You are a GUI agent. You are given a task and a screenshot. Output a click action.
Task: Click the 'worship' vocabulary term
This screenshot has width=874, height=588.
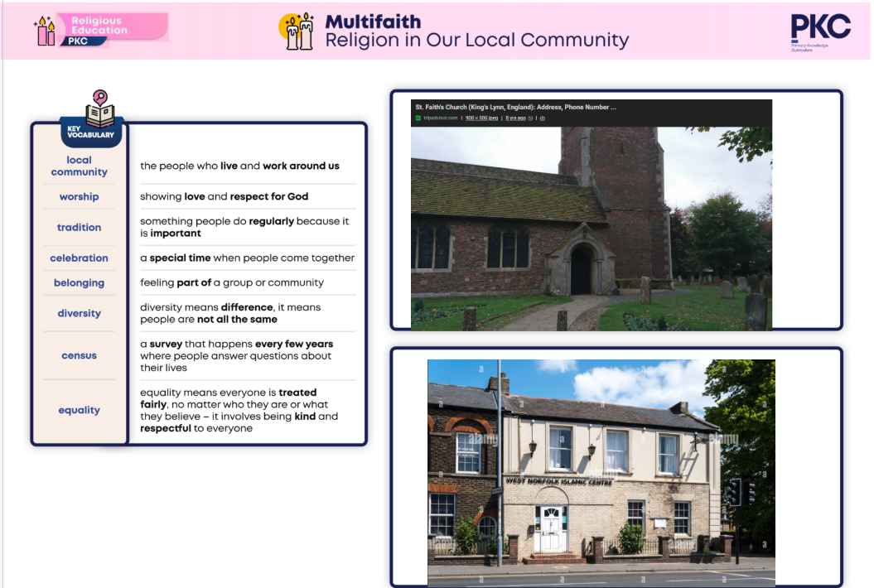coord(80,197)
